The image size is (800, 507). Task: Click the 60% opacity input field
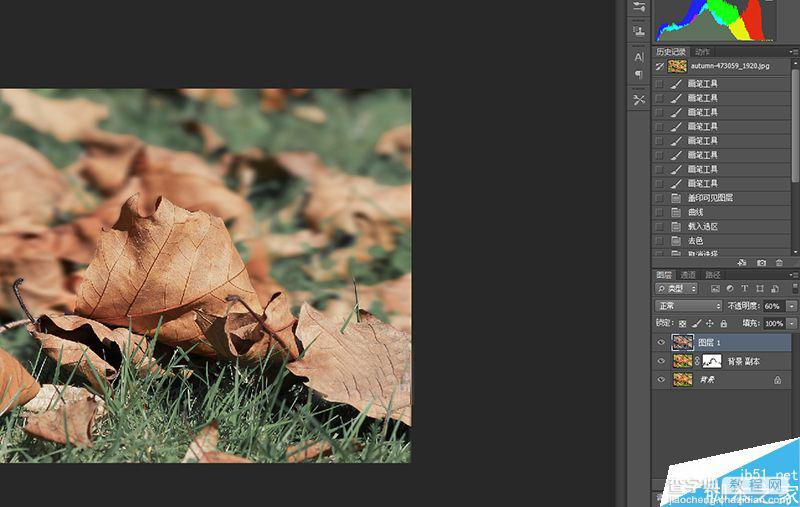click(x=774, y=306)
